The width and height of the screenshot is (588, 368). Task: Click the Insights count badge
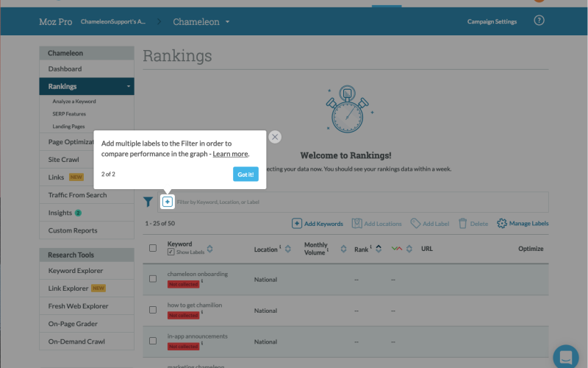click(x=78, y=213)
